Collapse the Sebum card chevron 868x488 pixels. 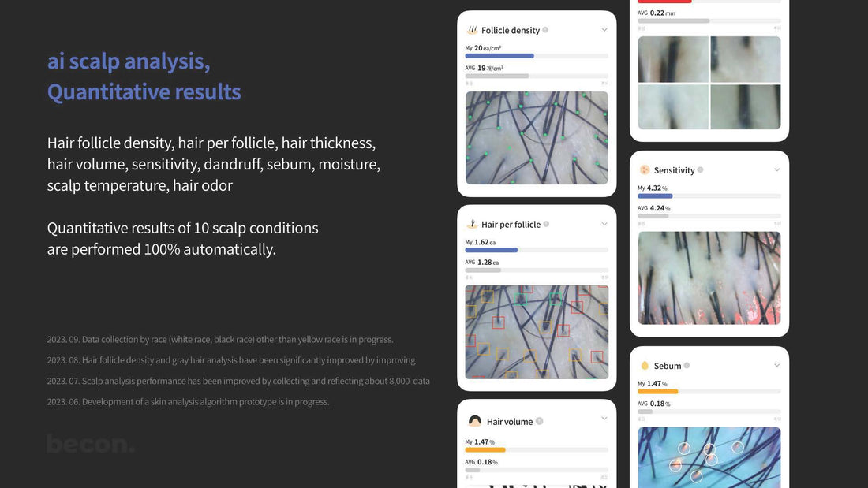(x=777, y=365)
